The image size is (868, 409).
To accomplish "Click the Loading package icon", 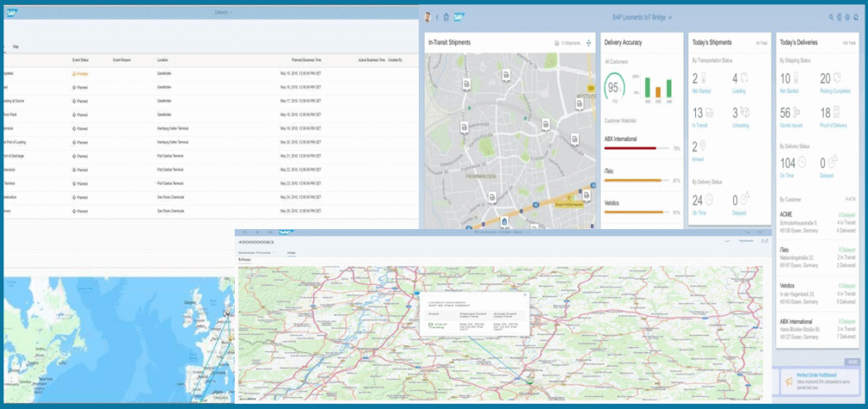I will click(x=744, y=77).
